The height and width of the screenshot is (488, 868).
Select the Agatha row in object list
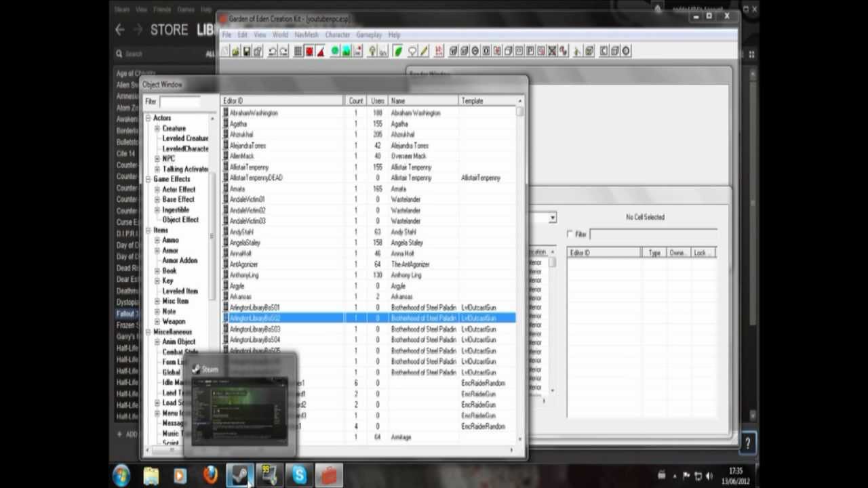coord(368,124)
